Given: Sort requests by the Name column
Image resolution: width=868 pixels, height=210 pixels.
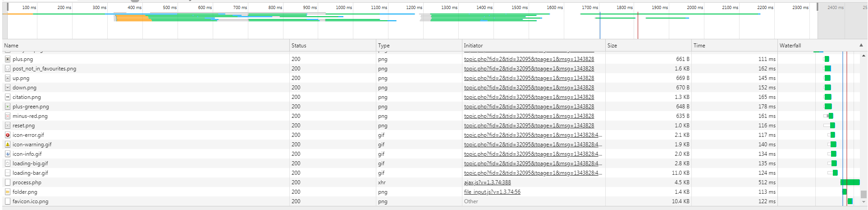Looking at the screenshot, I should coord(11,46).
